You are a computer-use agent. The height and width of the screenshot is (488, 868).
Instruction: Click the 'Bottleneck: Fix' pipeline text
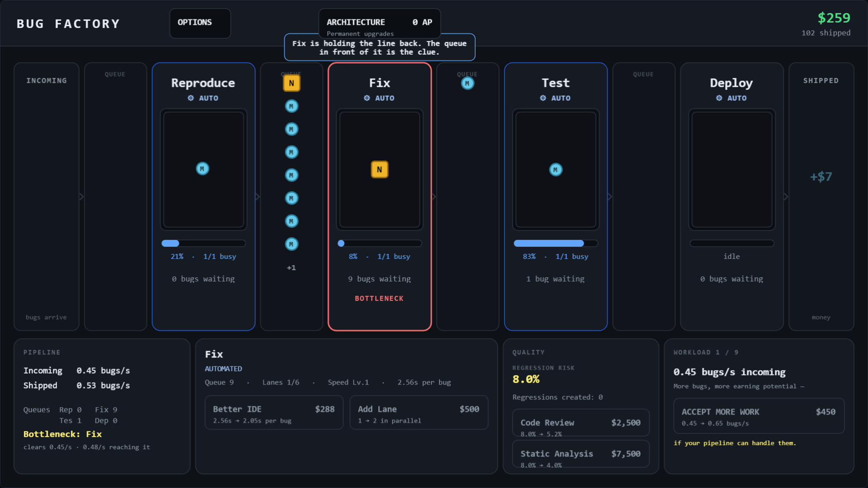coord(62,434)
